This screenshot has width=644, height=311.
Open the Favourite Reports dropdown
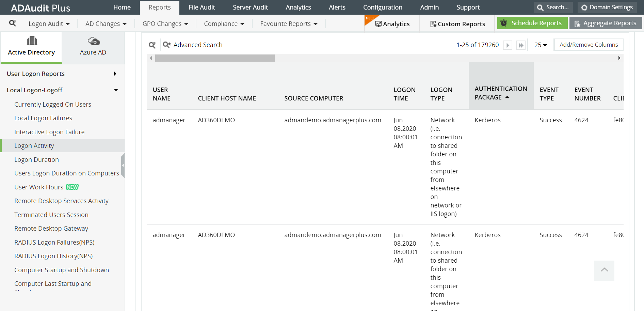(289, 24)
